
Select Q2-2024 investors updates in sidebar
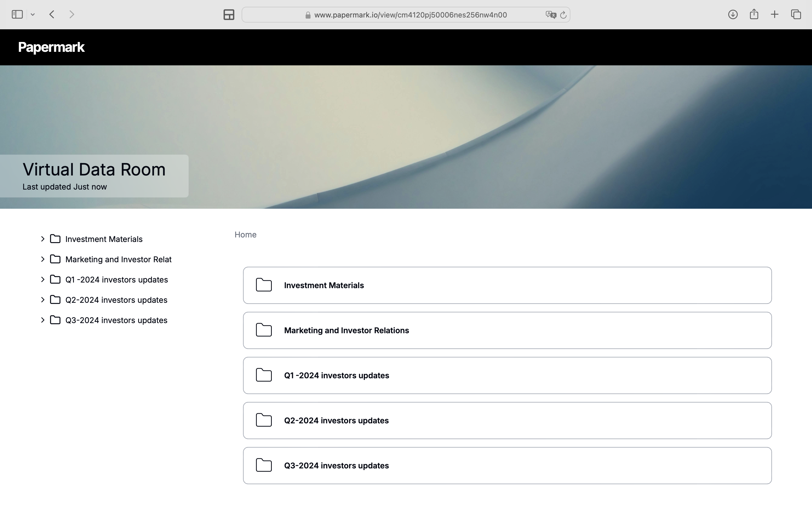click(116, 300)
